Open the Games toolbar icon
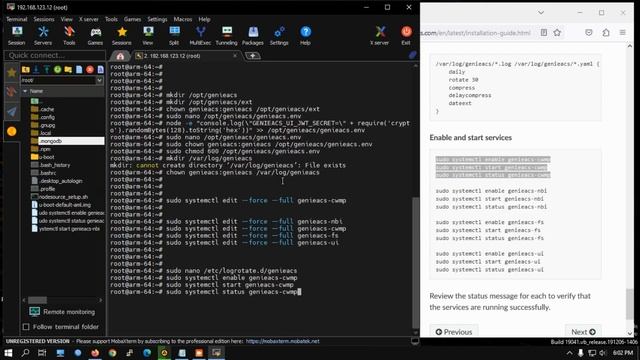The image size is (640, 360). click(x=95, y=36)
